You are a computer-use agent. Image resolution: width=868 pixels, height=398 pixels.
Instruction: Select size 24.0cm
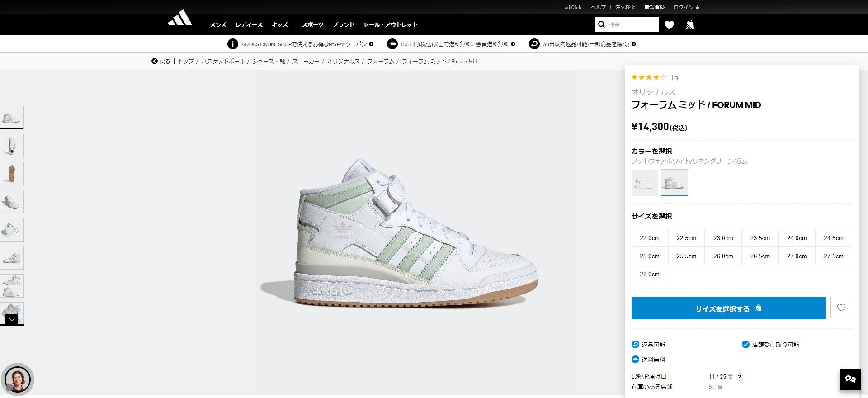pos(797,238)
